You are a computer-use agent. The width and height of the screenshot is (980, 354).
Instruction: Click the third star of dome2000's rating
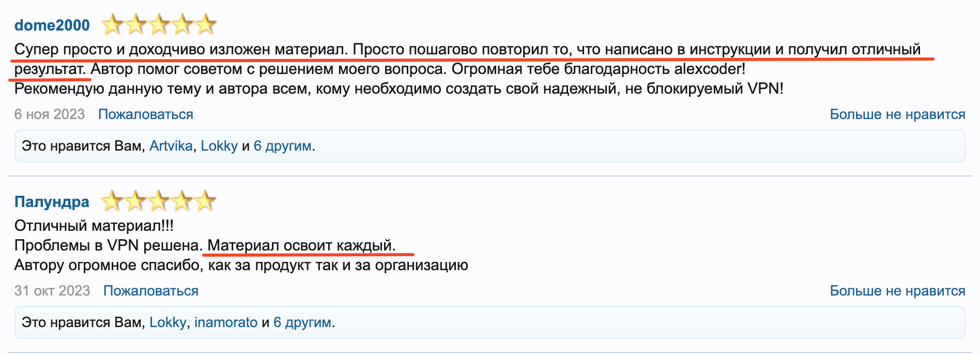point(159,24)
